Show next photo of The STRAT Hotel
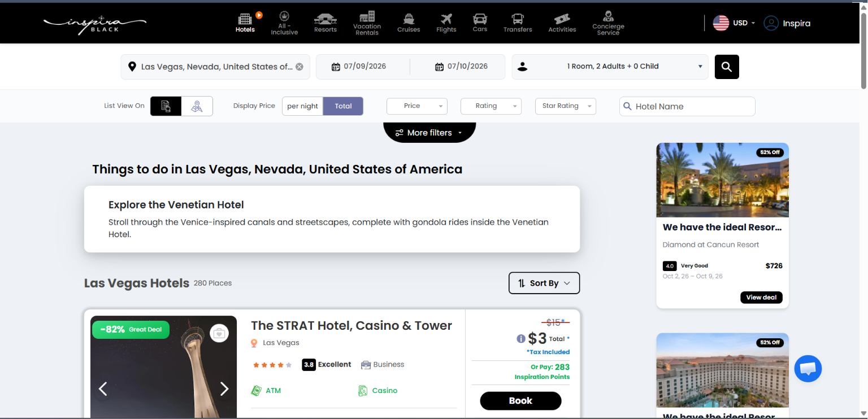The height and width of the screenshot is (419, 868). [224, 389]
